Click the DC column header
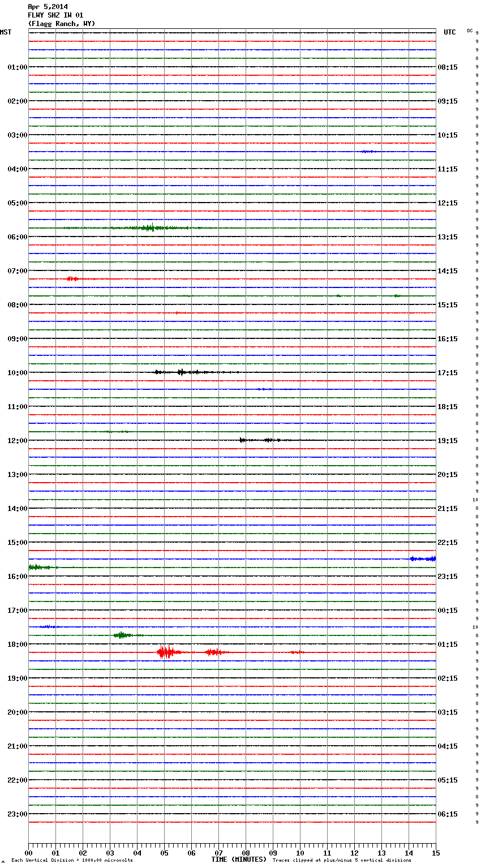Screen dimensions: 481x868 click(x=470, y=31)
